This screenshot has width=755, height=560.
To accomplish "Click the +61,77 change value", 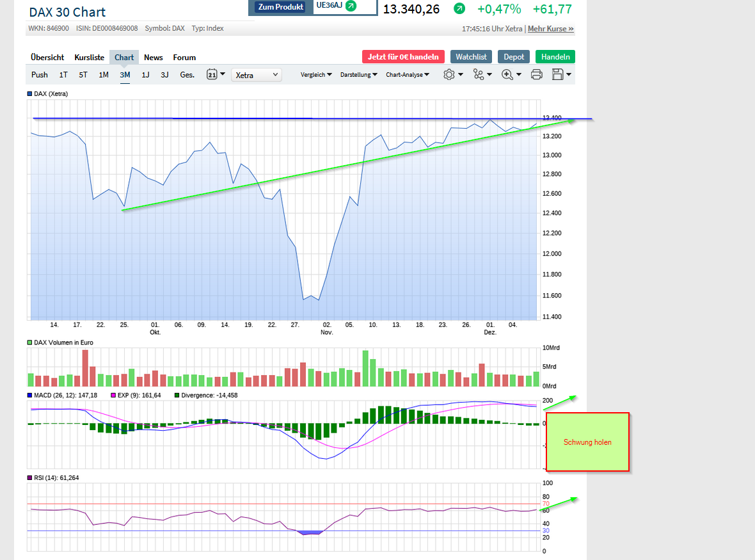I will coord(552,9).
